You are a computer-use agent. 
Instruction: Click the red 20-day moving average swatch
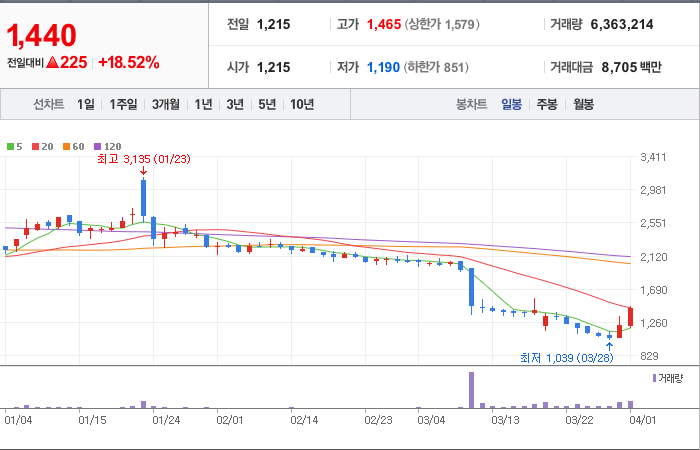pyautogui.click(x=36, y=146)
